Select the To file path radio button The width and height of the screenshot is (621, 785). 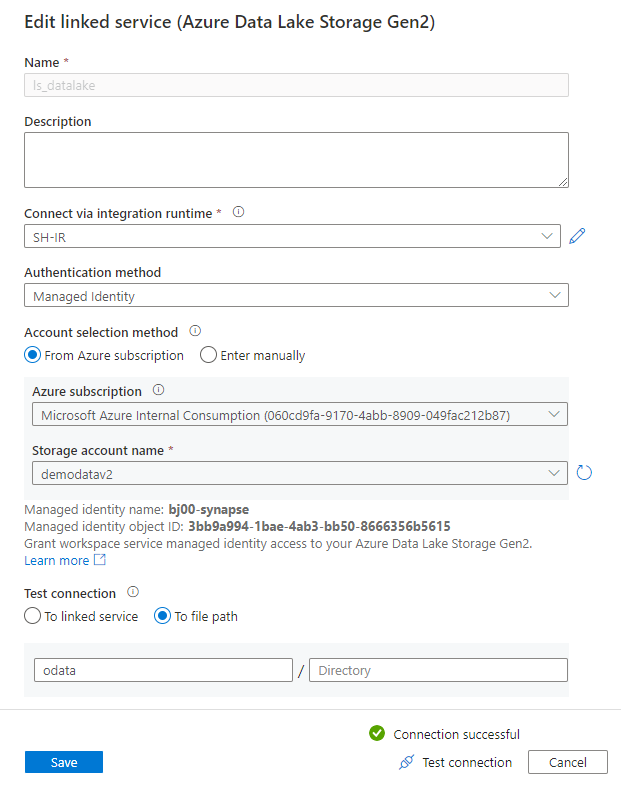pyautogui.click(x=163, y=616)
